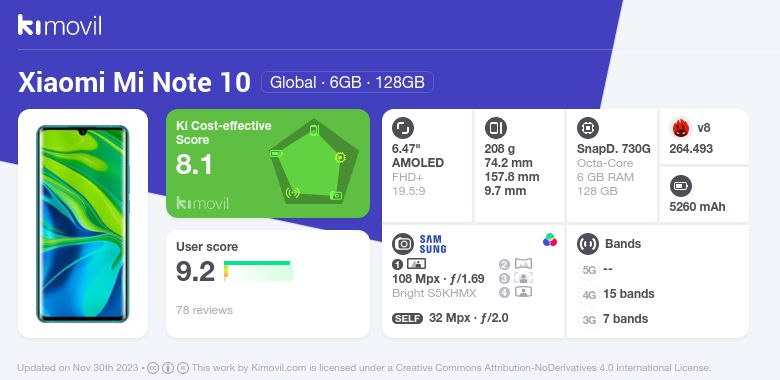
Task: Click the Creative Commons license icon
Action: coord(153,368)
